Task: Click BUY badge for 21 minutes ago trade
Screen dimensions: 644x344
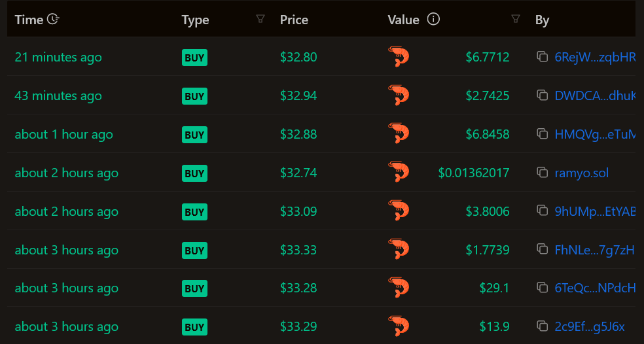Action: (x=194, y=58)
